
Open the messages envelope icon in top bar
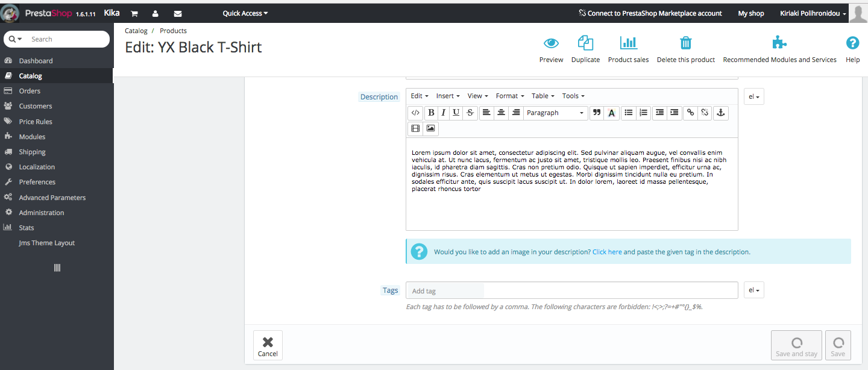tap(177, 13)
